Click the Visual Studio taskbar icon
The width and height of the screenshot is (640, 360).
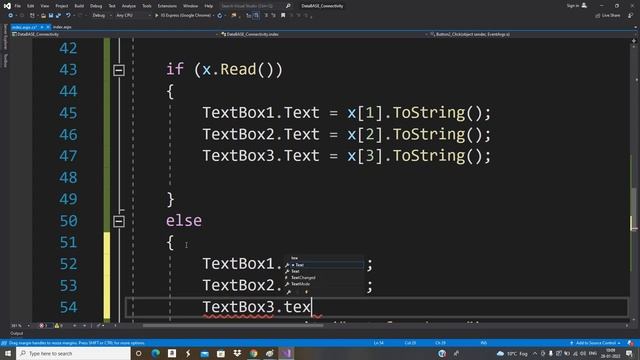pyautogui.click(x=286, y=353)
